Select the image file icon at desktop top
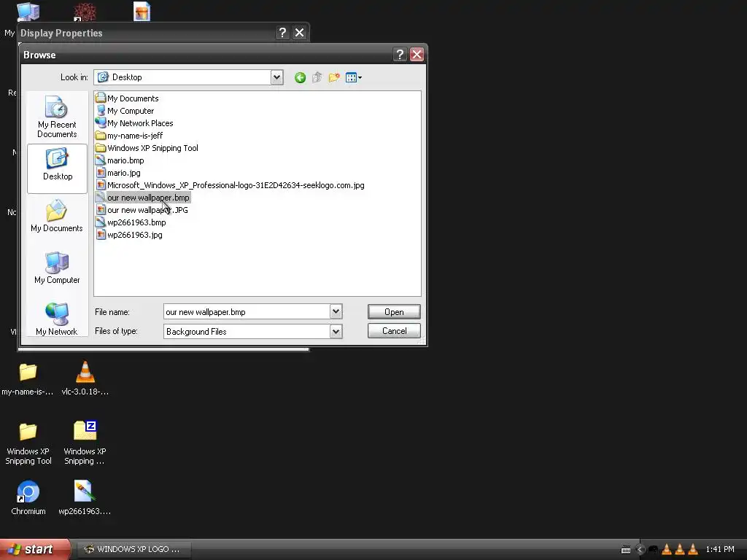 point(142,12)
